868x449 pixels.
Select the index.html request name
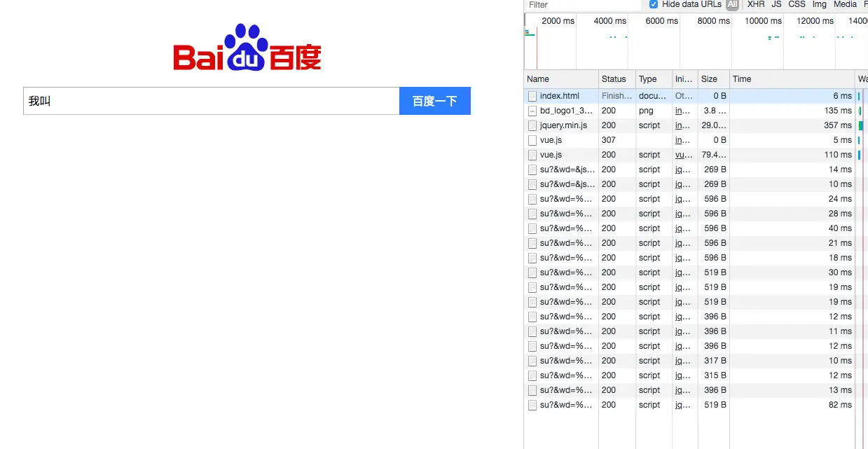[560, 96]
